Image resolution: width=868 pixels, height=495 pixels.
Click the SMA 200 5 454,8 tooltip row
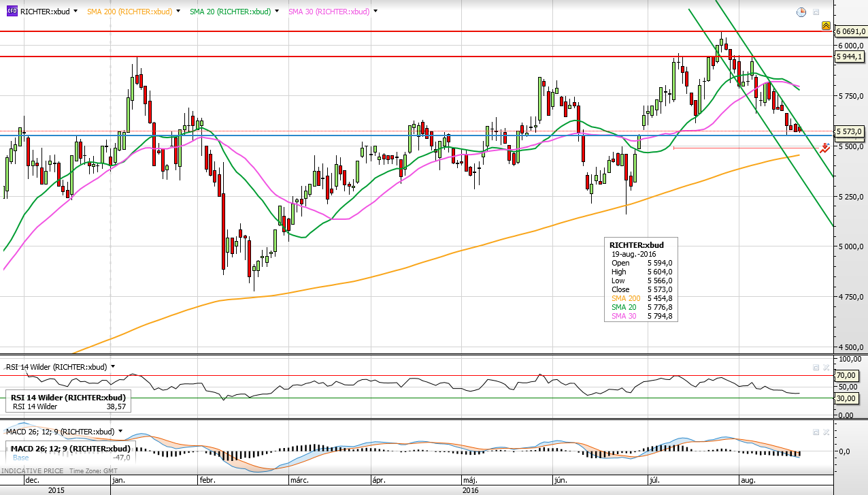[641, 298]
